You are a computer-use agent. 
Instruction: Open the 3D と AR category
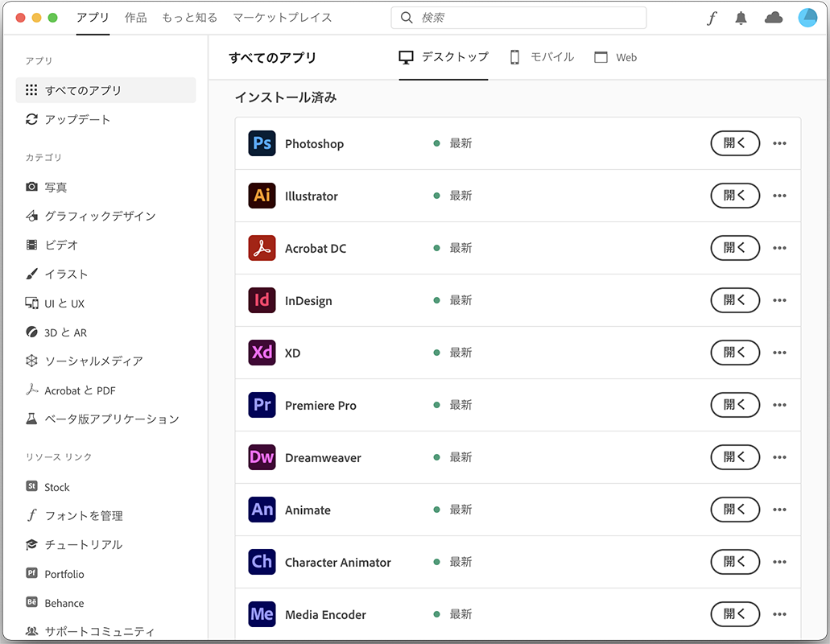(56, 332)
